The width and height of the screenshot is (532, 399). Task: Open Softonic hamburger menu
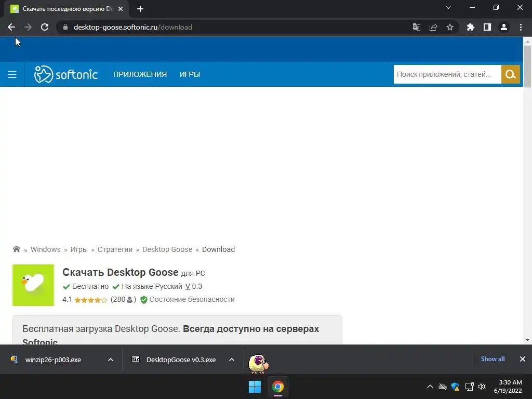(12, 74)
